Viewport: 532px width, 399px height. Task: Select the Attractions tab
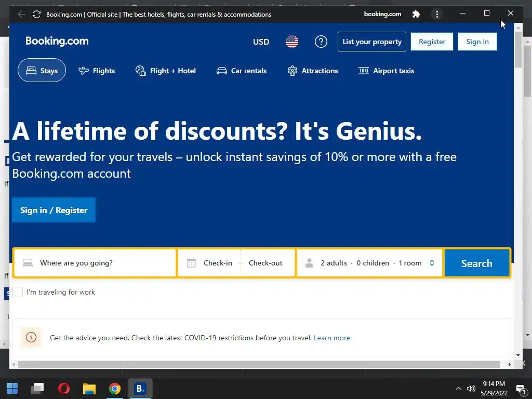point(312,71)
